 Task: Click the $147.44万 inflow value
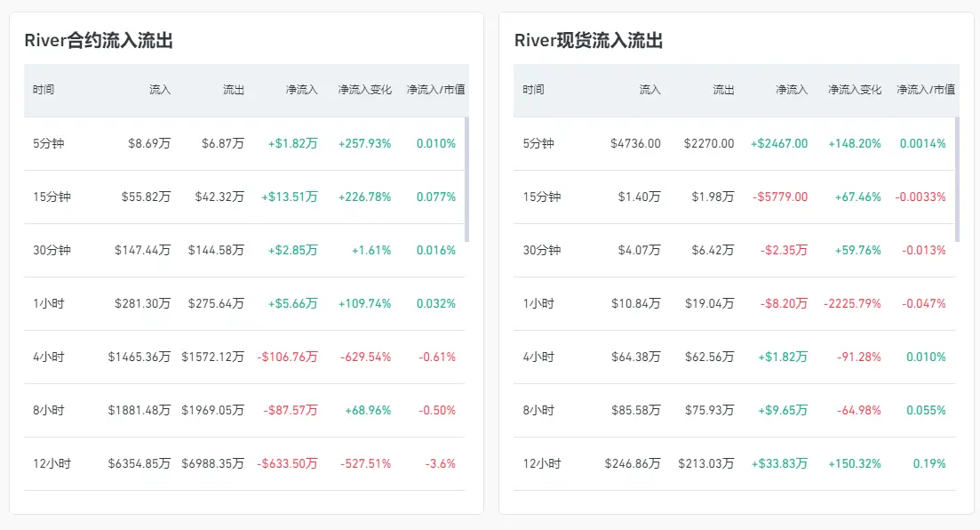coord(142,250)
